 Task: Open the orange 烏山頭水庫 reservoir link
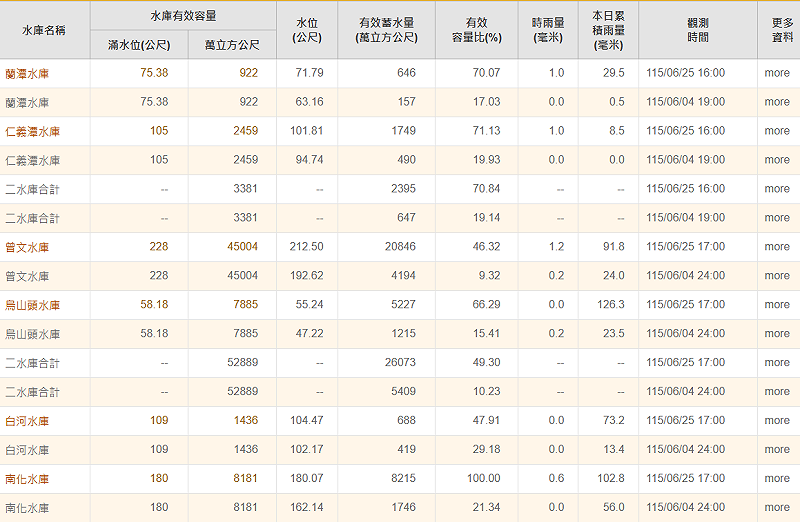(x=33, y=305)
